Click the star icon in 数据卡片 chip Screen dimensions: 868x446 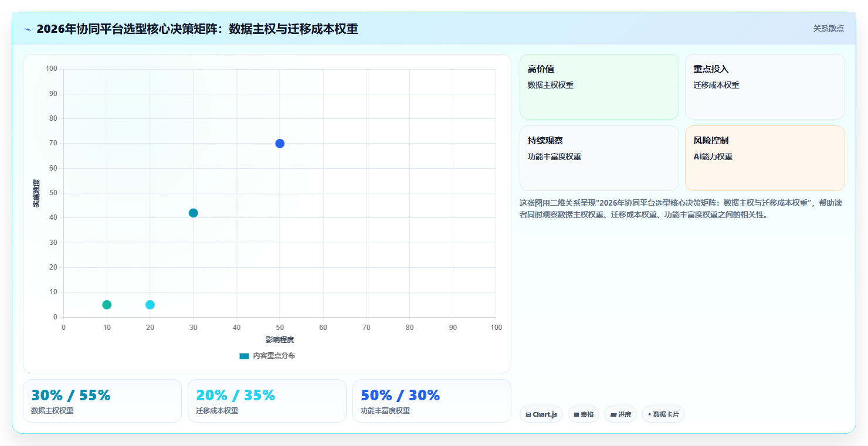pyautogui.click(x=649, y=414)
